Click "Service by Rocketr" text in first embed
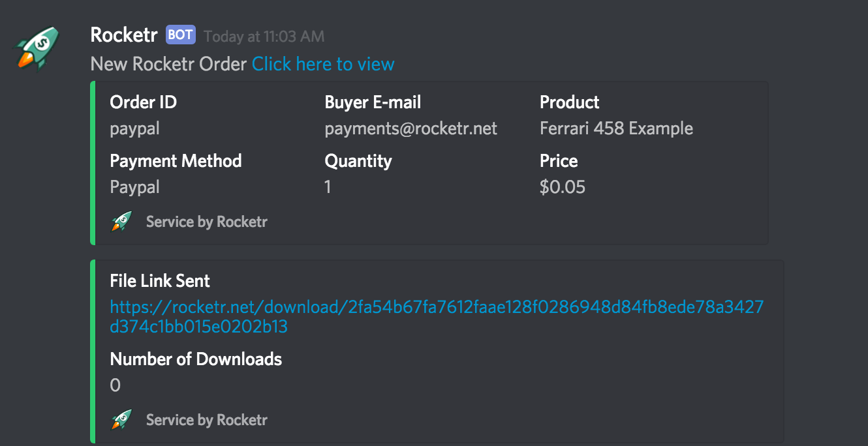Screen dimensions: 868x446 click(x=206, y=222)
